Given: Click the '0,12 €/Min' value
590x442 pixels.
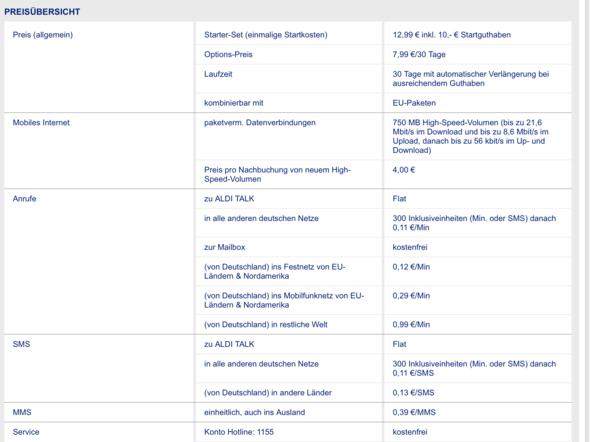Looking at the screenshot, I should pyautogui.click(x=411, y=267).
